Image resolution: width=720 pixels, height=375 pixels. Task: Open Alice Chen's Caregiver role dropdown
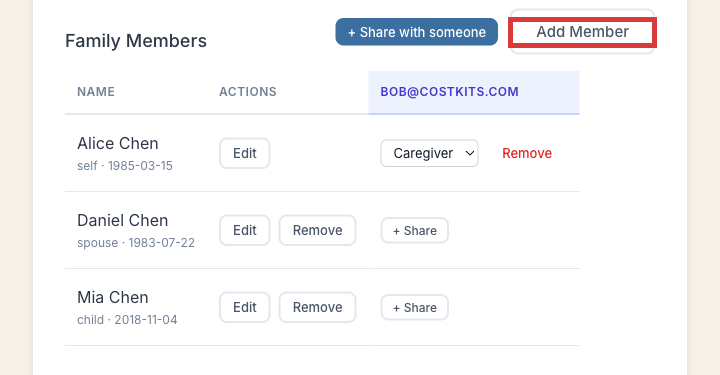(429, 153)
